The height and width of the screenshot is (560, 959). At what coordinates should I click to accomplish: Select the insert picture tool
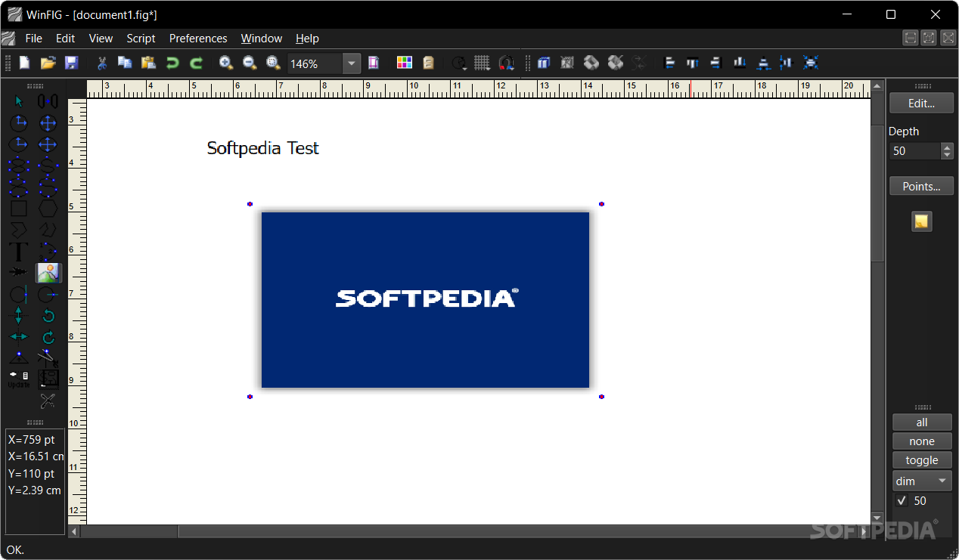tap(48, 273)
